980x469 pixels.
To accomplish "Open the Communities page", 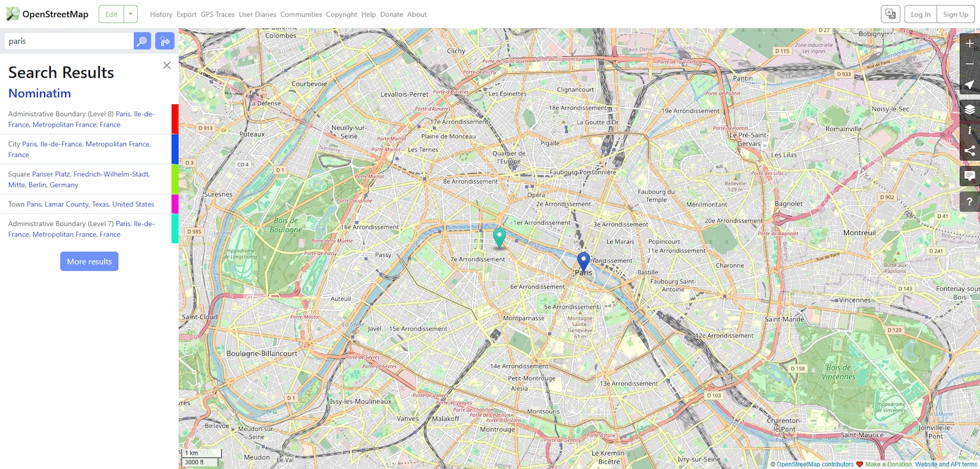I will [301, 14].
